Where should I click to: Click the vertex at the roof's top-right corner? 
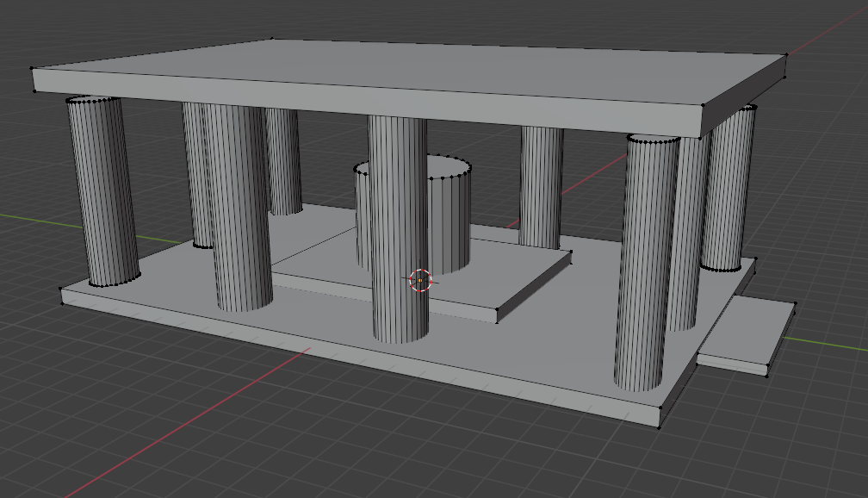(x=788, y=54)
